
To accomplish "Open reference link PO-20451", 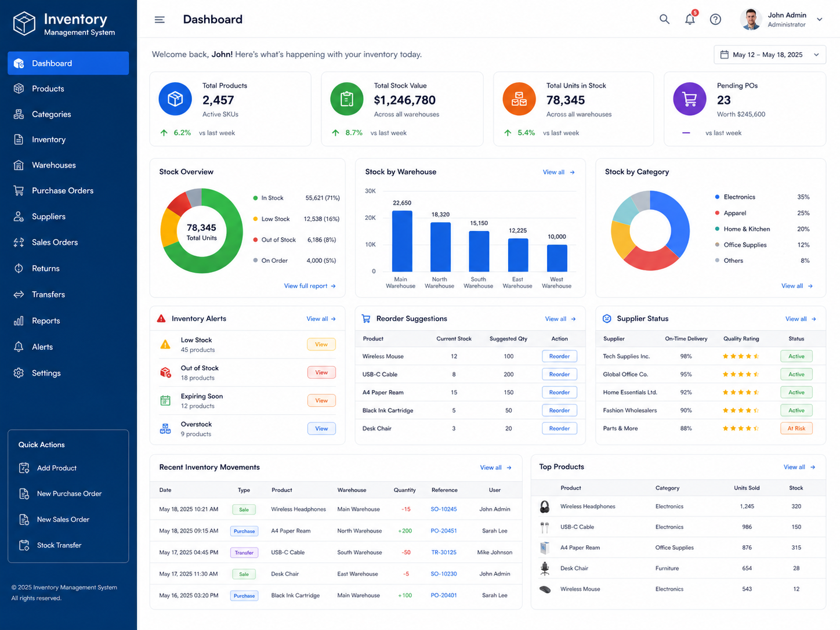I will click(444, 531).
